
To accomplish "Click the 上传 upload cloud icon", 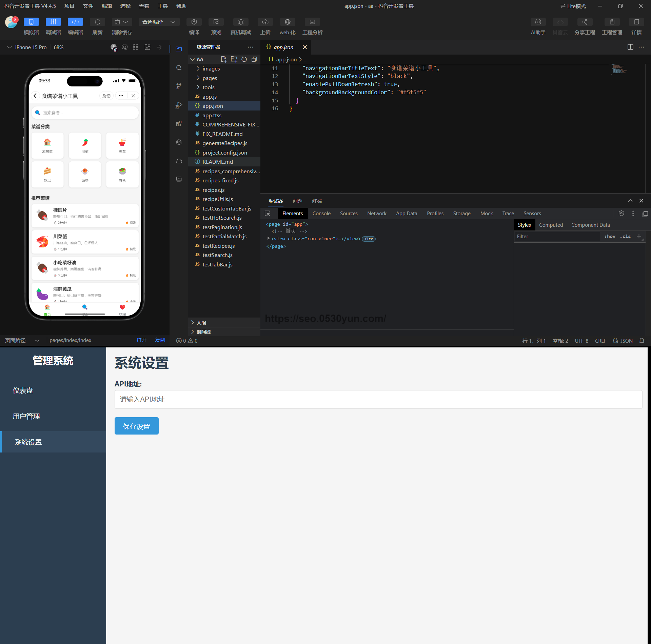I will (265, 22).
